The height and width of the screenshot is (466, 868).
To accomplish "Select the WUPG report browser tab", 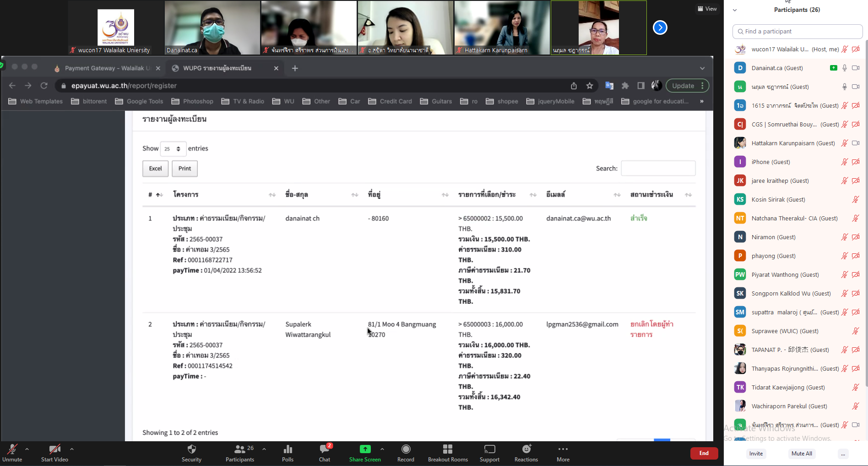I will (x=217, y=68).
